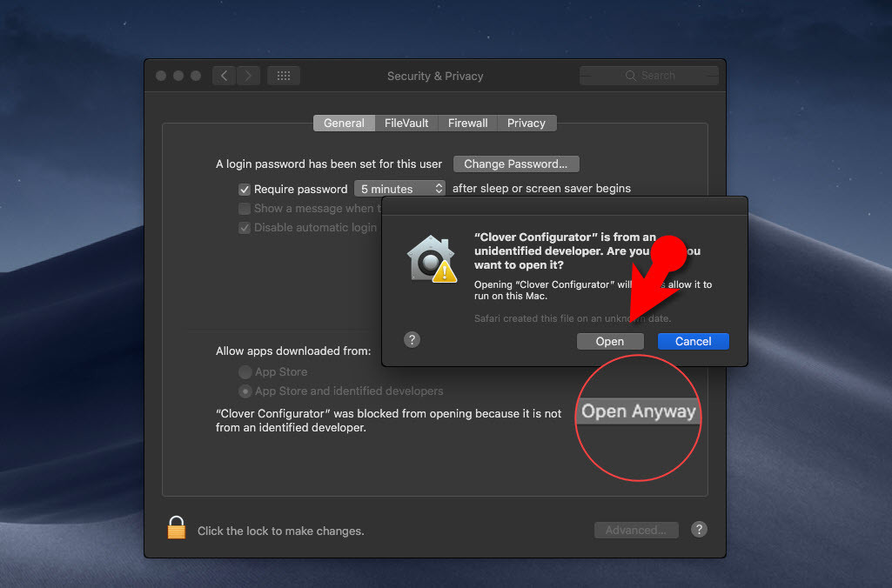Open help in Security & Privacy window
The image size is (892, 588).
[x=699, y=530]
